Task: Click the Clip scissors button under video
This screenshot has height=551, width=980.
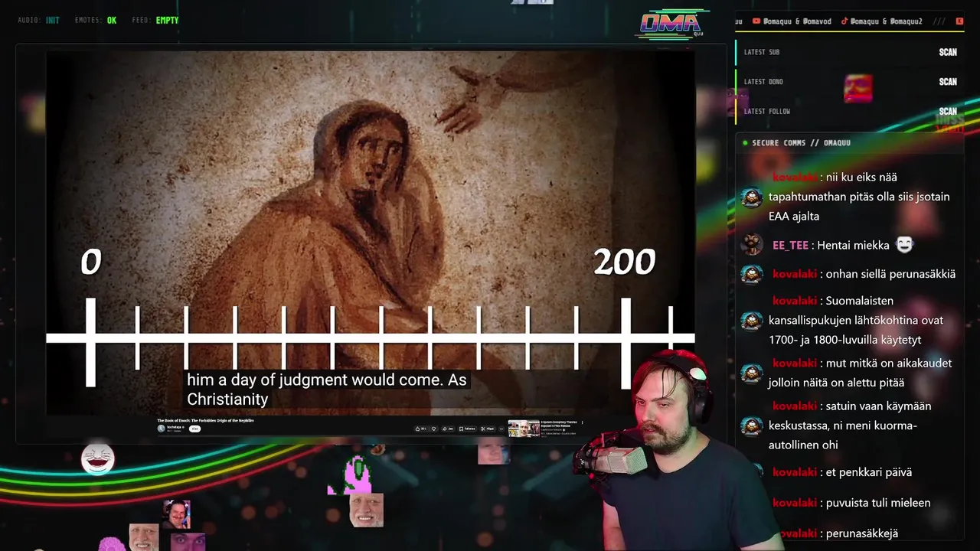Action: 488,429
